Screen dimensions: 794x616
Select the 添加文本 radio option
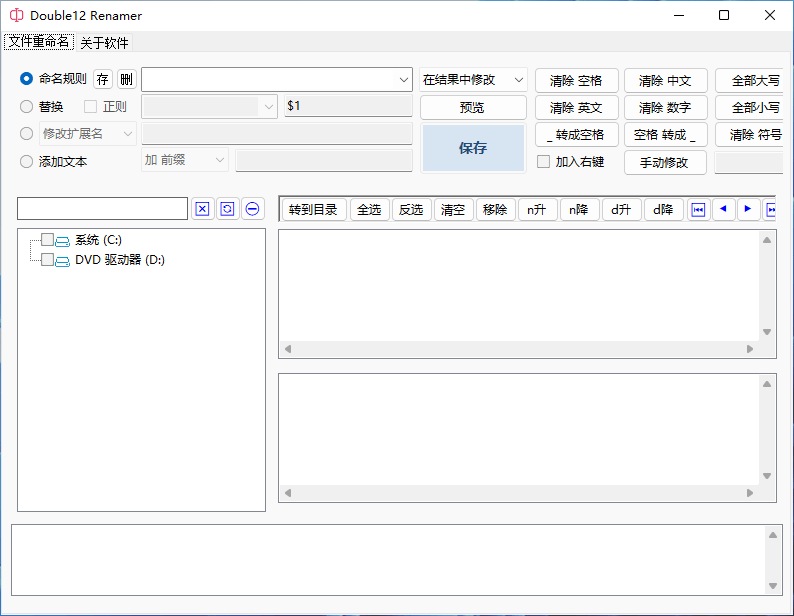pos(27,161)
